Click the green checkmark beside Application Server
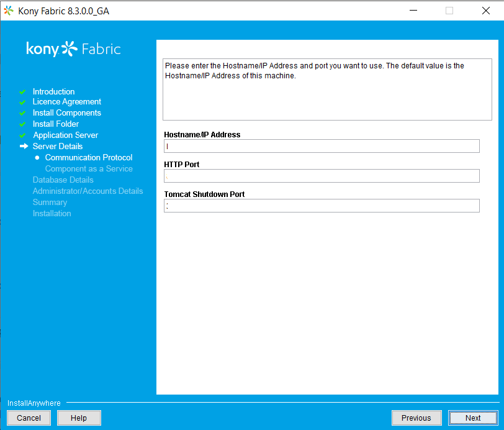Image resolution: width=504 pixels, height=430 pixels. click(x=22, y=135)
